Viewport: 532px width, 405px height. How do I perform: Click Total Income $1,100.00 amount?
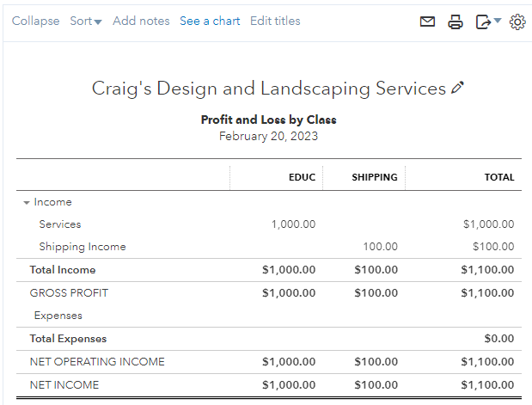pos(487,270)
